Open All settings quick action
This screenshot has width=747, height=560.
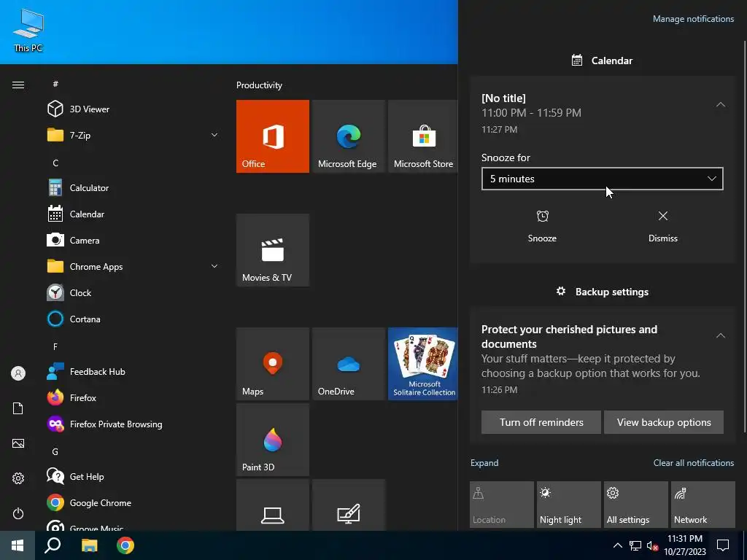click(636, 505)
